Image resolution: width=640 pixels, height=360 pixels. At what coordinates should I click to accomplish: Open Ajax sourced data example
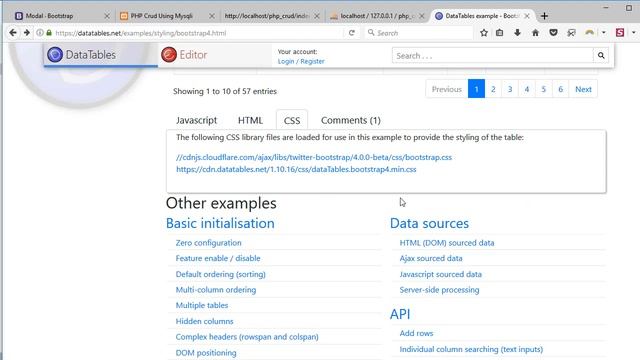[x=431, y=258]
